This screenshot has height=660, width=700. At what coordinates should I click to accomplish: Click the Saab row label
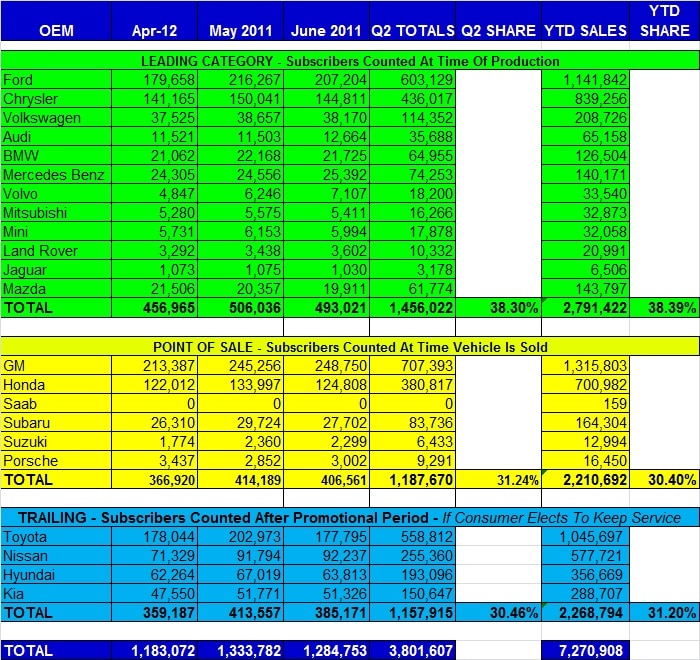tap(20, 404)
